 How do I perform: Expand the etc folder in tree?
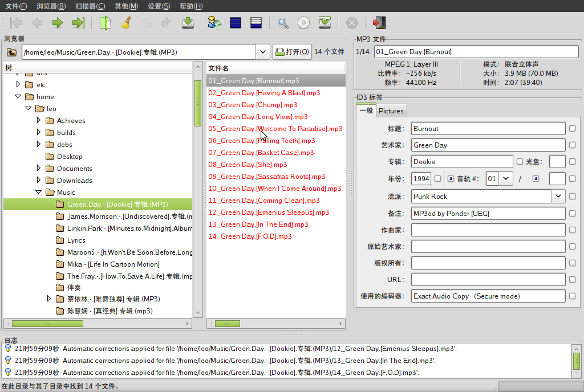(x=18, y=84)
